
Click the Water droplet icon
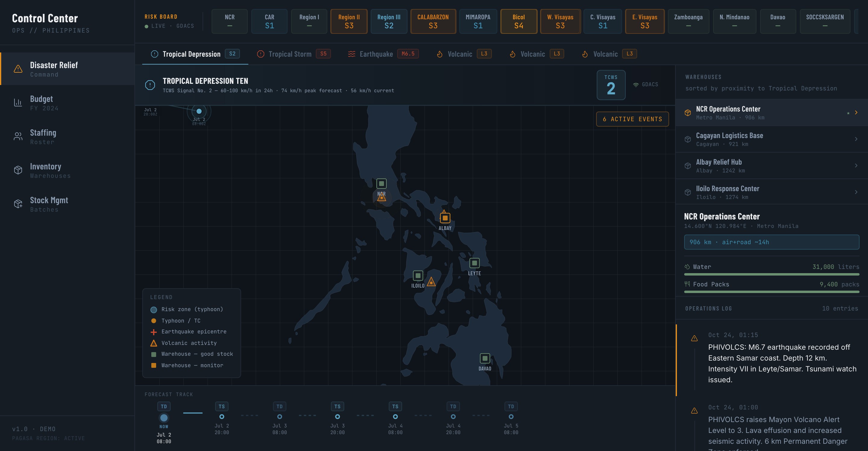(x=687, y=266)
